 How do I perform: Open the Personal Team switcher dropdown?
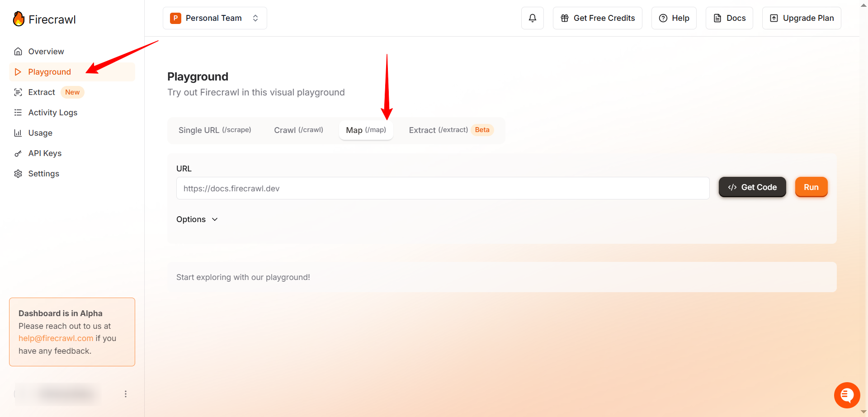[x=215, y=18]
